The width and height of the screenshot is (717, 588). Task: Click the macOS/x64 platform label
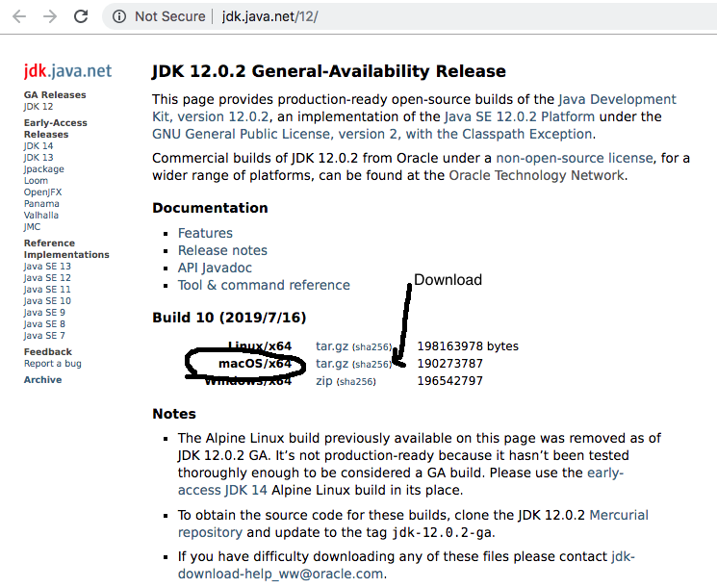pos(255,364)
